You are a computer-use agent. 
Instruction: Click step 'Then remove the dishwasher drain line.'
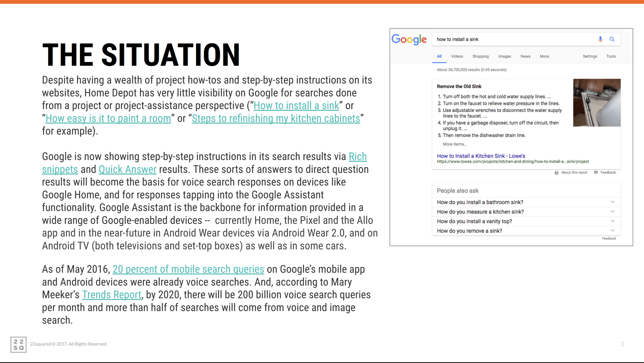pos(484,135)
